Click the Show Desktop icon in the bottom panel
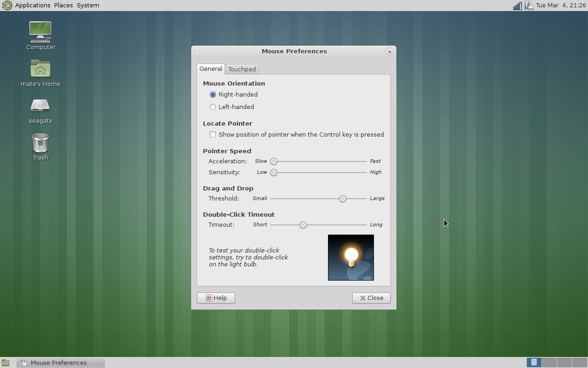The image size is (588, 368). click(x=5, y=362)
